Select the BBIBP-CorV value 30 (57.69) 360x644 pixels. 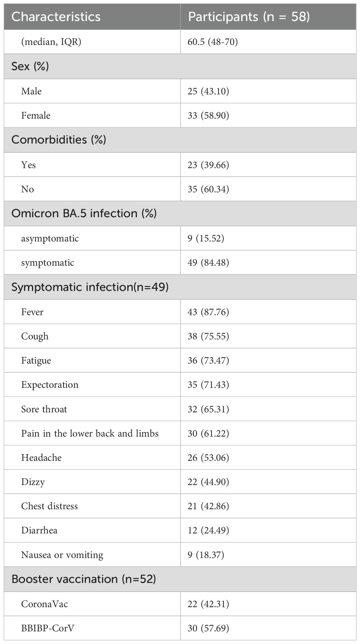[x=208, y=628]
